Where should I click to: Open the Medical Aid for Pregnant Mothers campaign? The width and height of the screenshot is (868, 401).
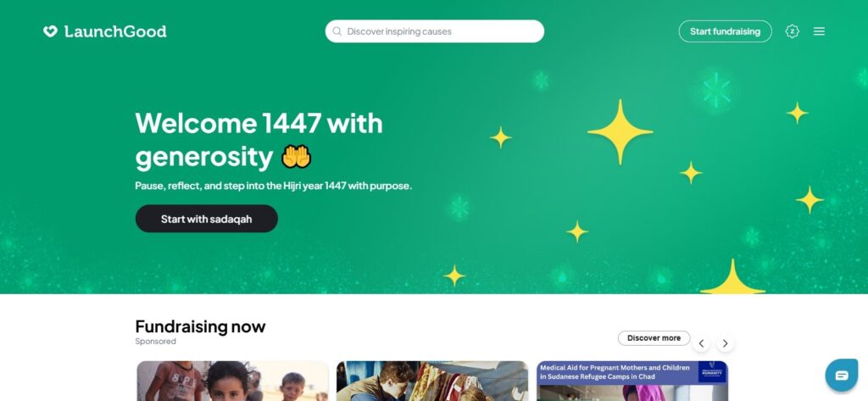tap(632, 381)
